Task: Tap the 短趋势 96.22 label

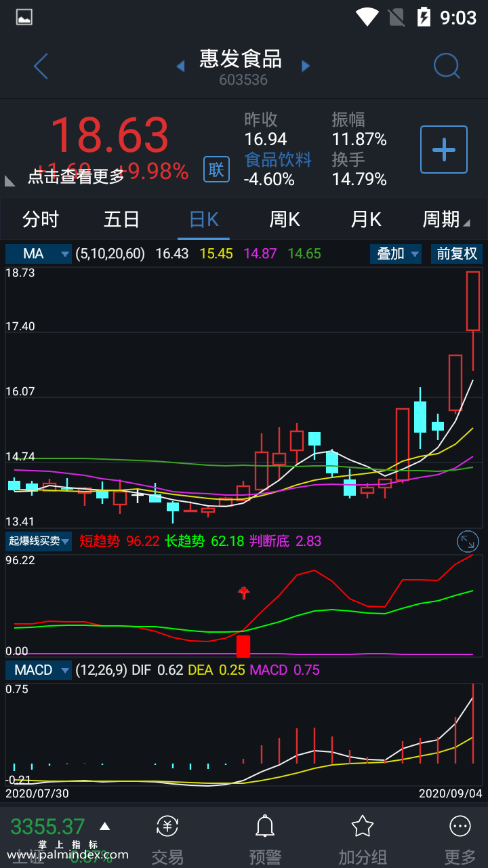Action: 119,541
